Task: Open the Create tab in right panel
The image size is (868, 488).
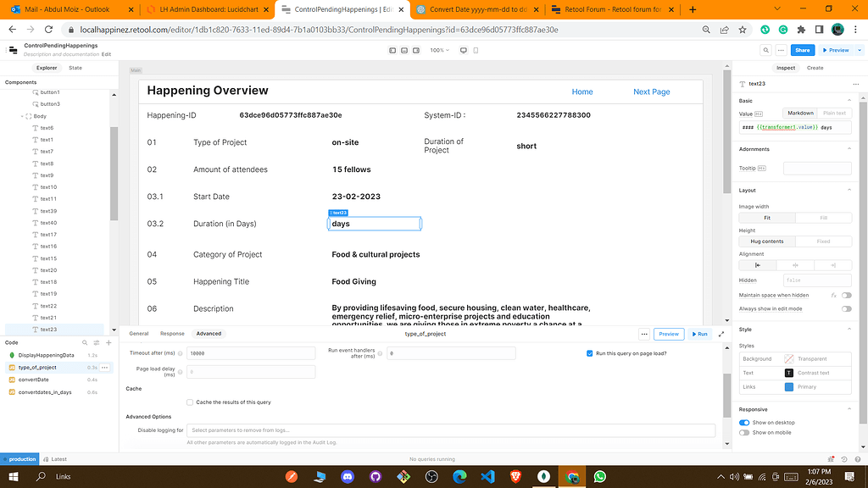Action: point(815,68)
